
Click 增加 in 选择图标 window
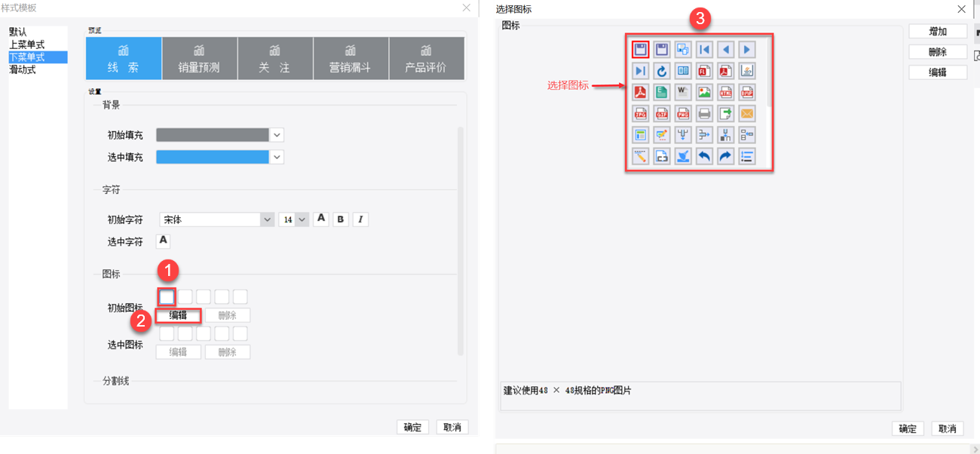tap(938, 32)
